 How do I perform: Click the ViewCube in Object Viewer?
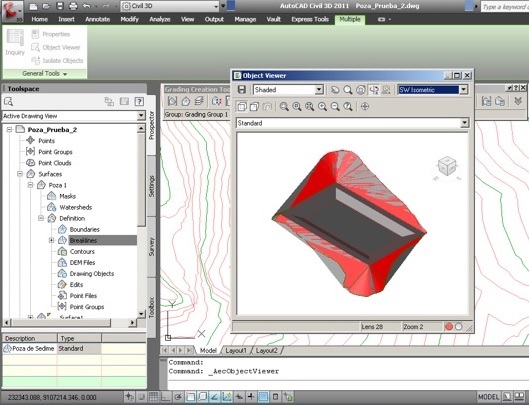447,166
